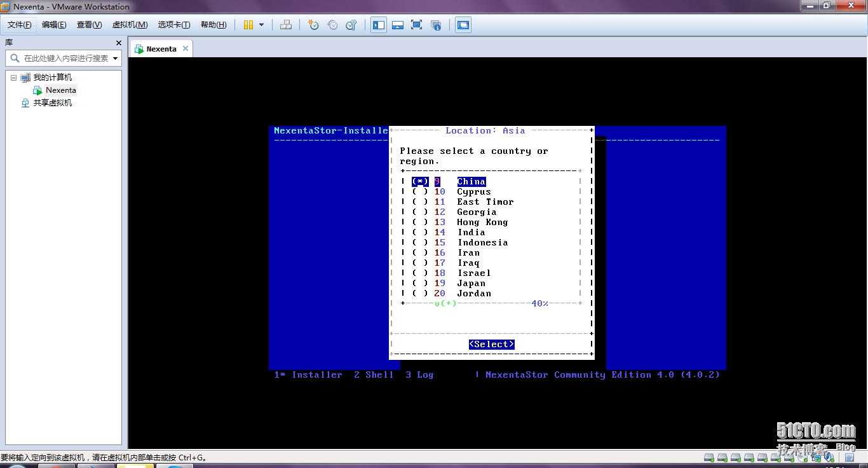
Task: Select 共享虚拟机 in the library tree
Action: click(53, 103)
